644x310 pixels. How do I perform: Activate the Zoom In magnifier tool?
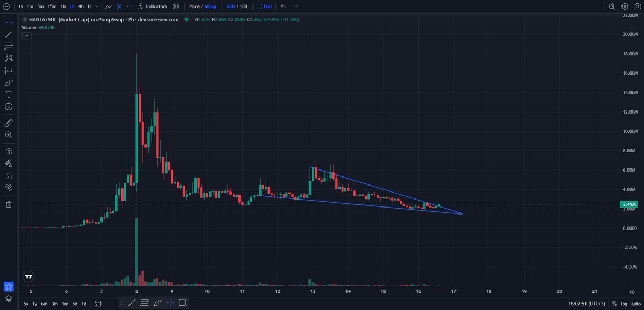tap(9, 135)
